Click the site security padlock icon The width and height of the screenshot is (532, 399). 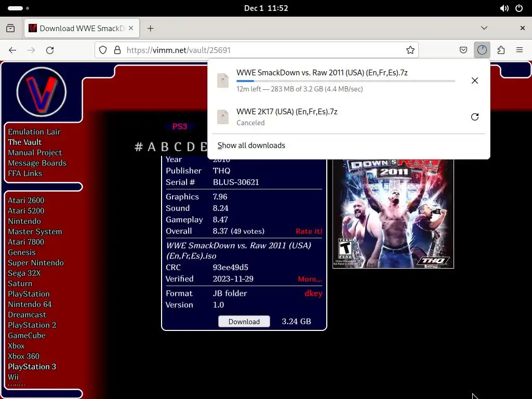pyautogui.click(x=117, y=50)
